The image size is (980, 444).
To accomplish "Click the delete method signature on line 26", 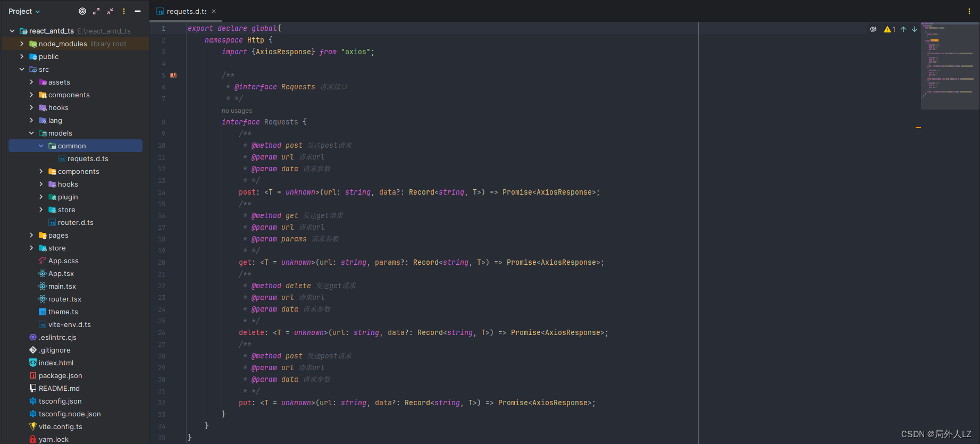I will coord(423,332).
